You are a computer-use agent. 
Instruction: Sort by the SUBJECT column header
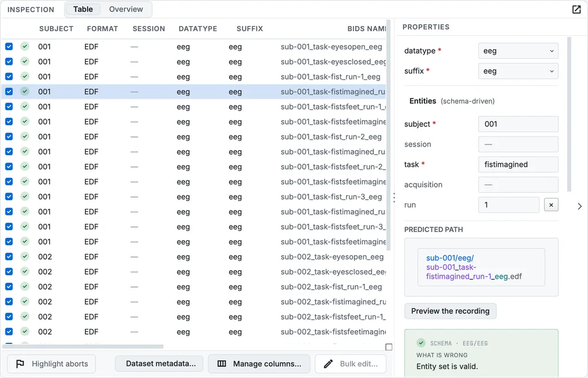coord(56,29)
